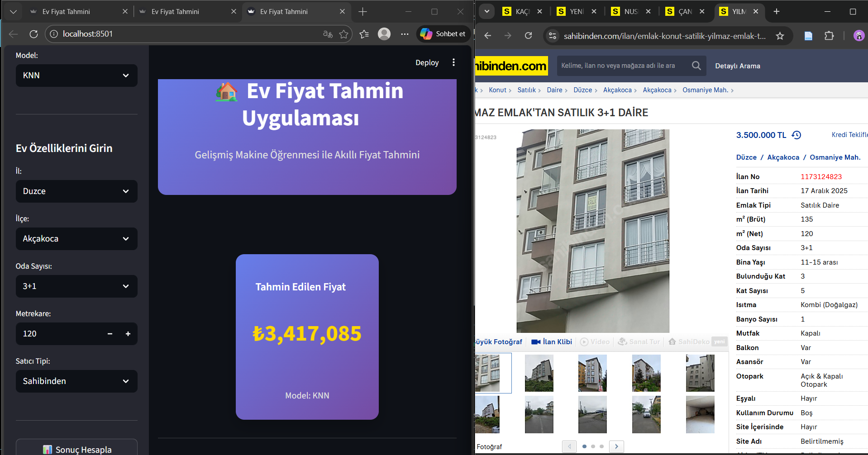This screenshot has height=455, width=868.
Task: Bookmark localhost page with the star icon
Action: (344, 34)
